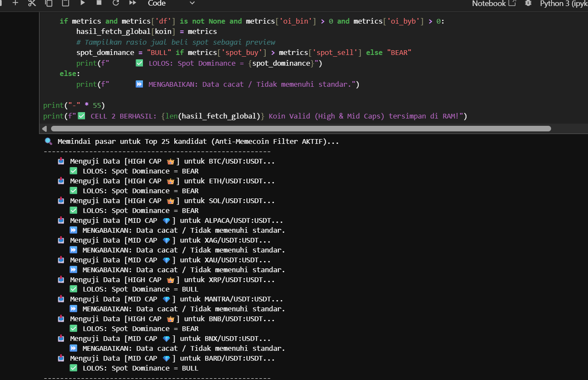Interrupt the kernel with the stop icon

99,3
